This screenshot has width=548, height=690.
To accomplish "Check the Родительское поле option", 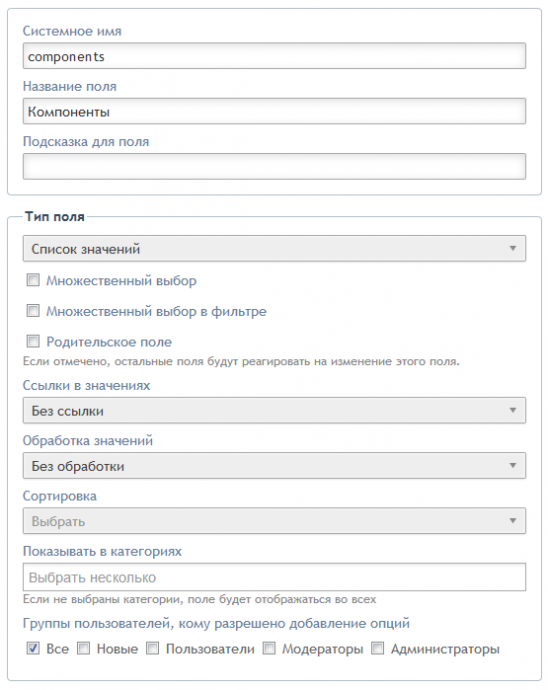I will pyautogui.click(x=33, y=341).
